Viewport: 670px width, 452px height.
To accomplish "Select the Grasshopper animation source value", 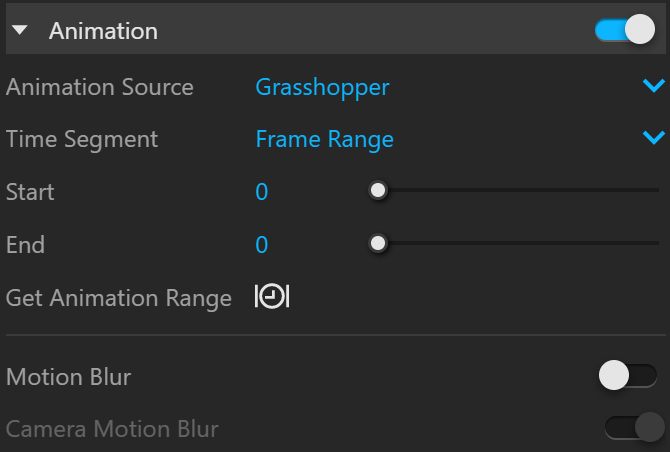I will click(x=322, y=88).
